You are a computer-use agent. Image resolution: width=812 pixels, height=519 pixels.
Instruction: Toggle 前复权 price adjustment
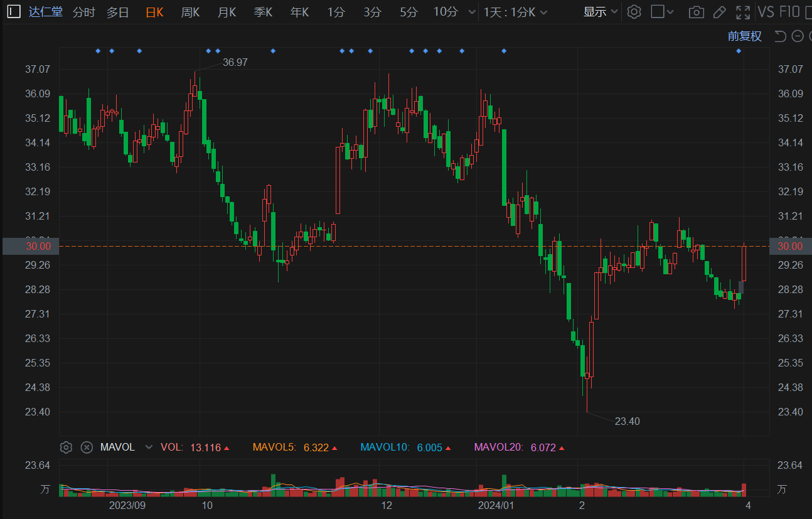(744, 36)
